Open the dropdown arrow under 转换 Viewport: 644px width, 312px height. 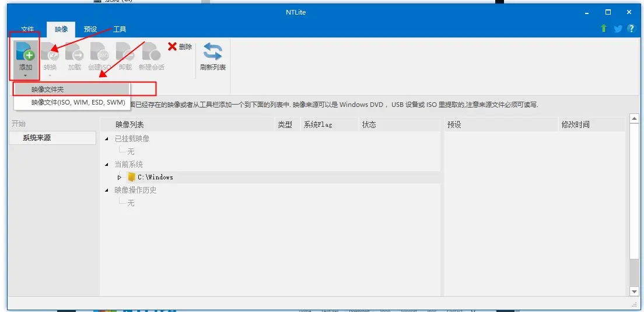point(50,75)
